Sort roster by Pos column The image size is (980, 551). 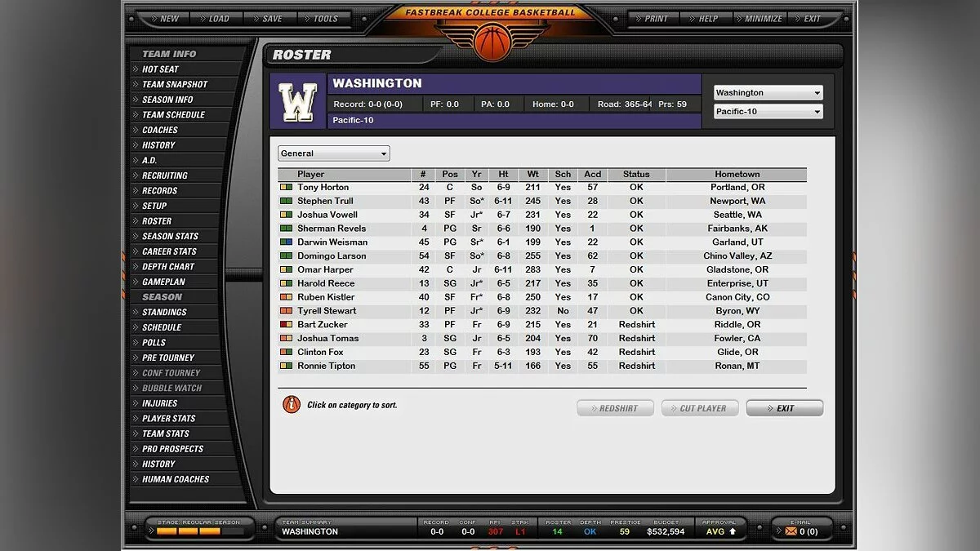(450, 175)
